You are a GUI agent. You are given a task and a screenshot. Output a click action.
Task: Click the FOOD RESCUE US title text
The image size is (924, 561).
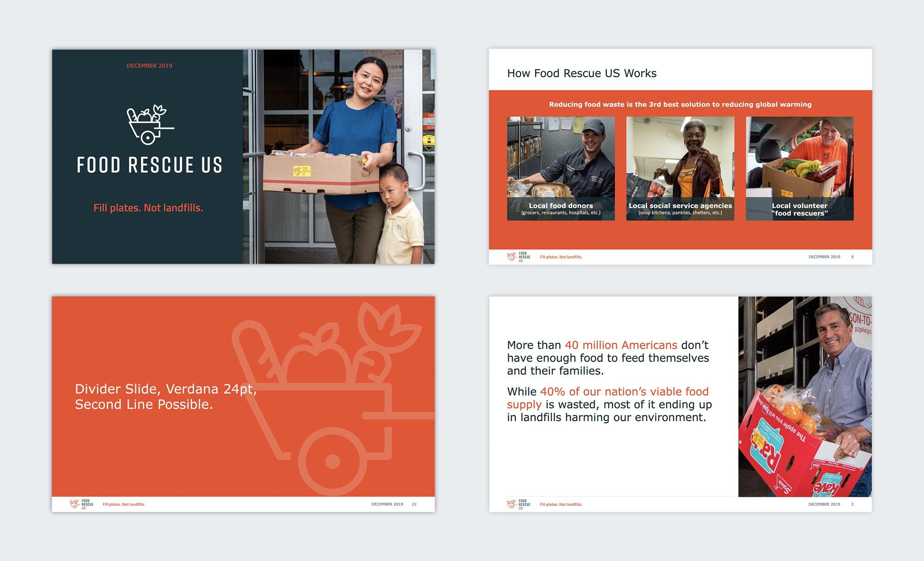pos(149,165)
